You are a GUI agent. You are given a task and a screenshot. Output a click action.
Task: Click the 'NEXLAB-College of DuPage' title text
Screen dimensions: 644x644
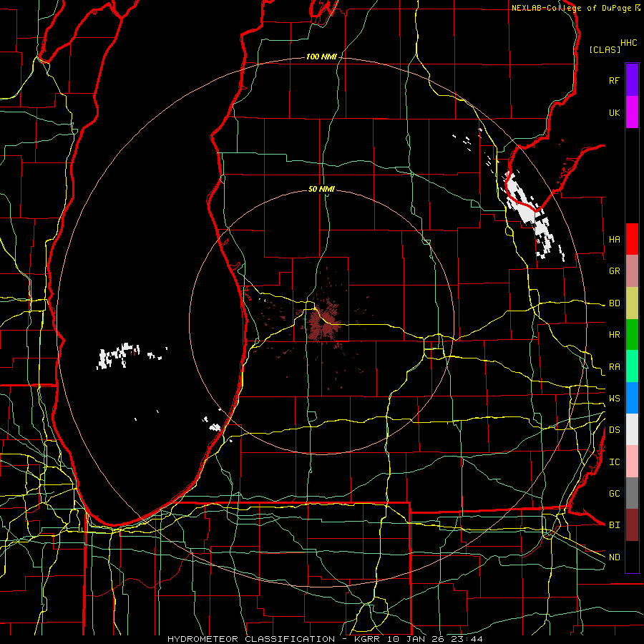click(571, 8)
